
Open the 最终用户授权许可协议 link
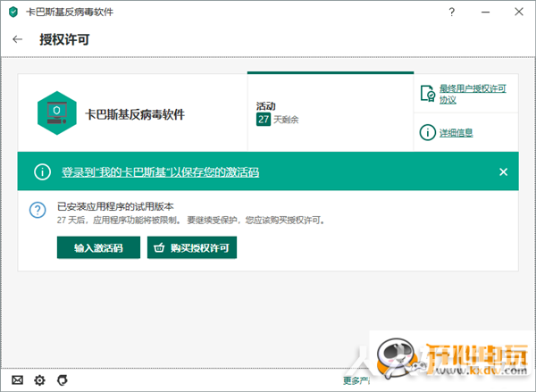[473, 94]
